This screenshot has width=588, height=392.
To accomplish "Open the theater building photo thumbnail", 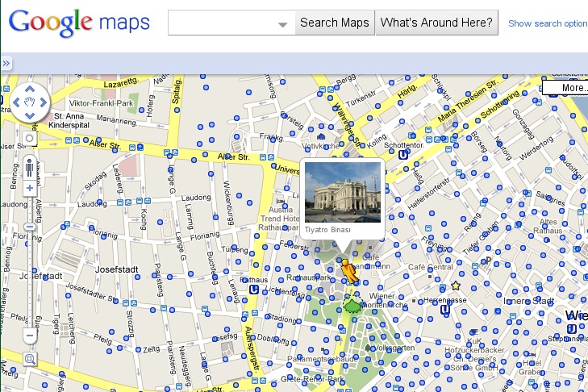I will click(x=343, y=192).
